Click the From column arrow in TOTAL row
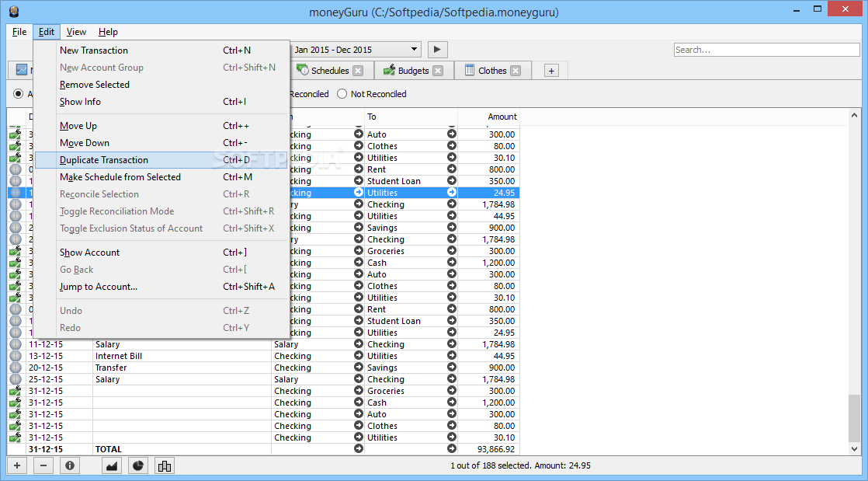This screenshot has width=868, height=481. (358, 449)
